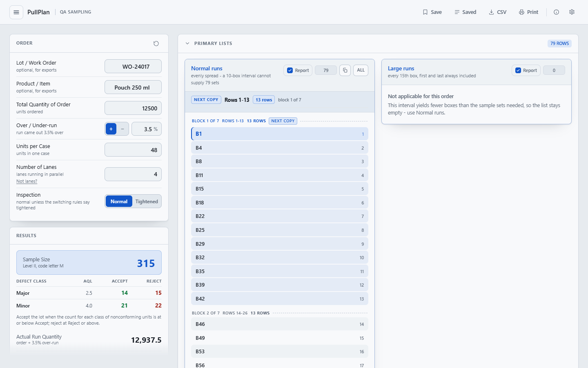Select row B8
588x368 pixels.
(280, 161)
